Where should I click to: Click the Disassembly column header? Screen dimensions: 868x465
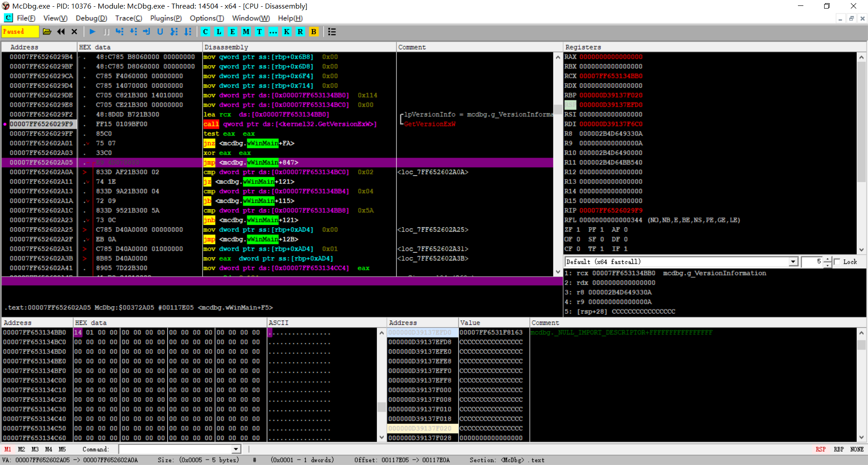[x=299, y=47]
